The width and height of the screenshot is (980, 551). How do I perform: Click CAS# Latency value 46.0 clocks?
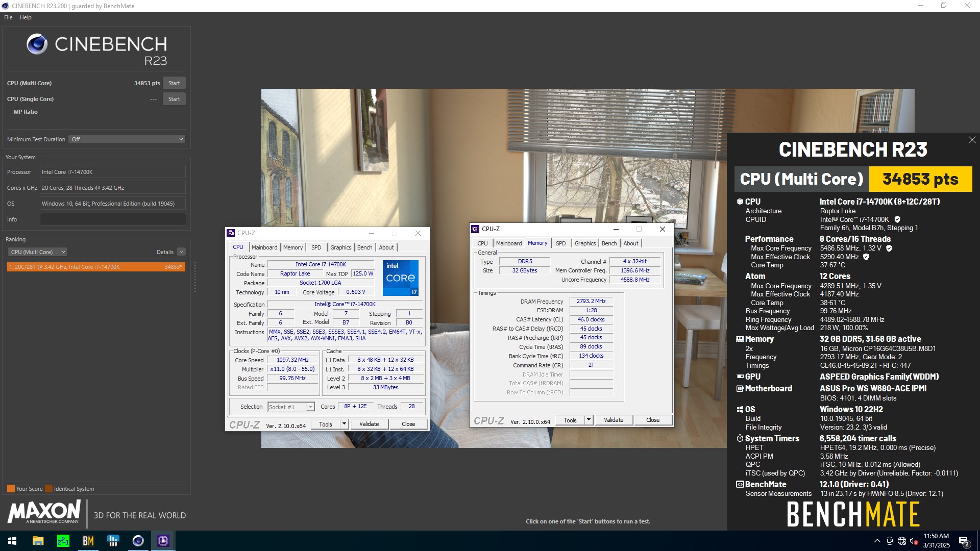click(x=591, y=319)
